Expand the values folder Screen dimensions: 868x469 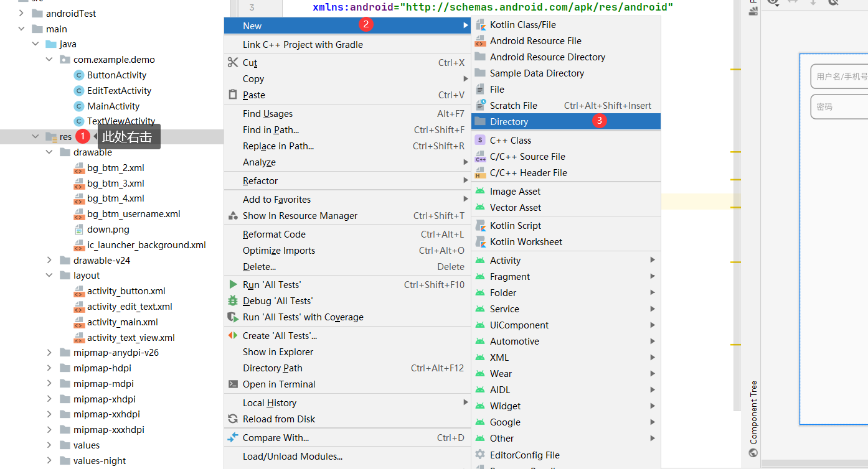click(49, 445)
